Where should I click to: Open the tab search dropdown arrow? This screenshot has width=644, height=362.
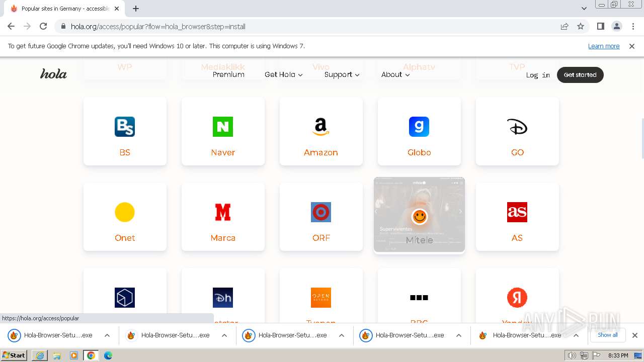click(x=584, y=9)
